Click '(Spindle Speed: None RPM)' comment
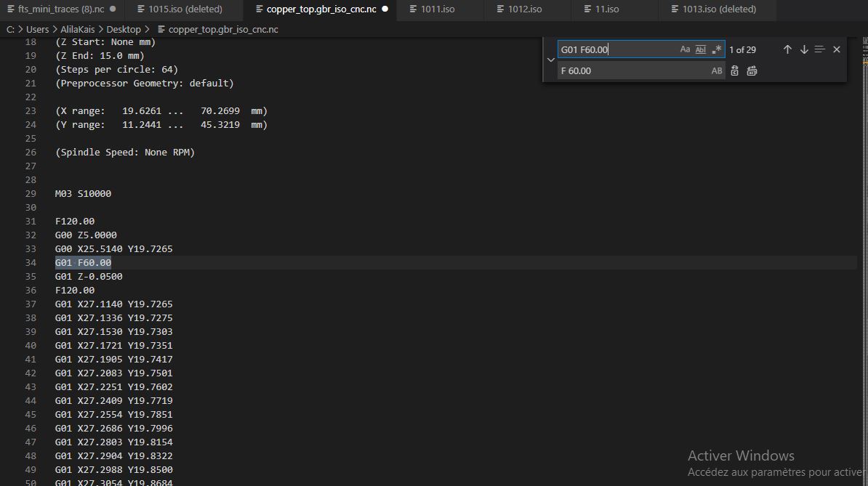 coord(125,152)
